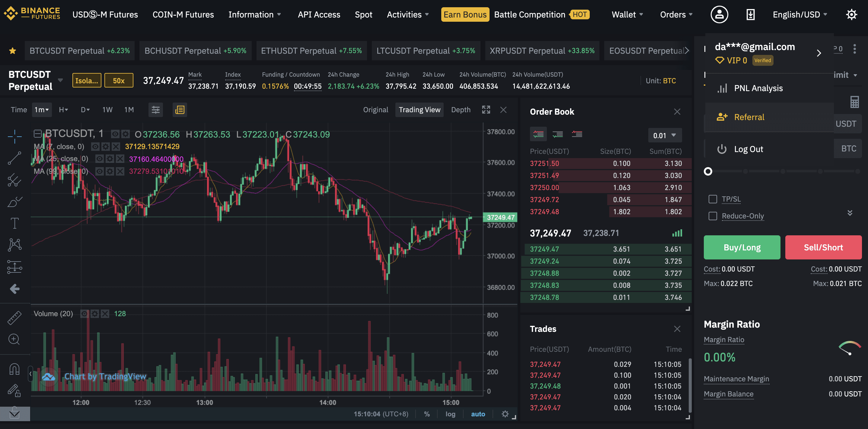Open the user account profile icon
868x429 pixels.
(x=719, y=14)
